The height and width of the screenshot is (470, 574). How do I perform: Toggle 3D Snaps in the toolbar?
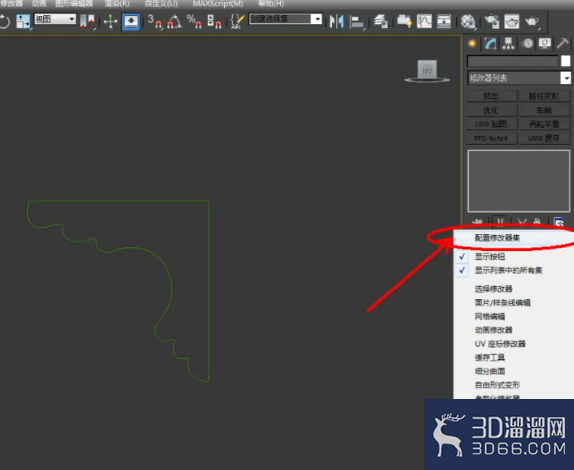tap(154, 21)
